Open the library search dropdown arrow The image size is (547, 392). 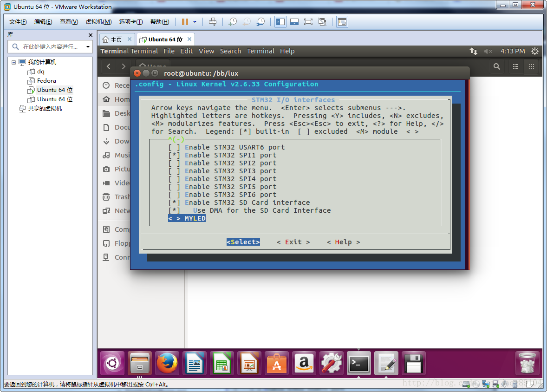pyautogui.click(x=88, y=47)
